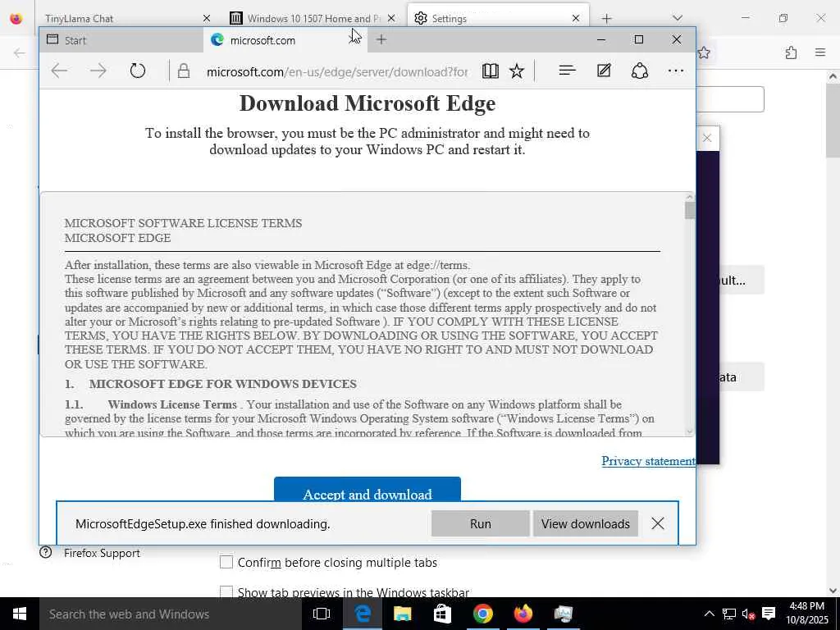Viewport: 840px width, 630px height.
Task: Open the Firefox extensions puzzle icon
Action: [791, 52]
